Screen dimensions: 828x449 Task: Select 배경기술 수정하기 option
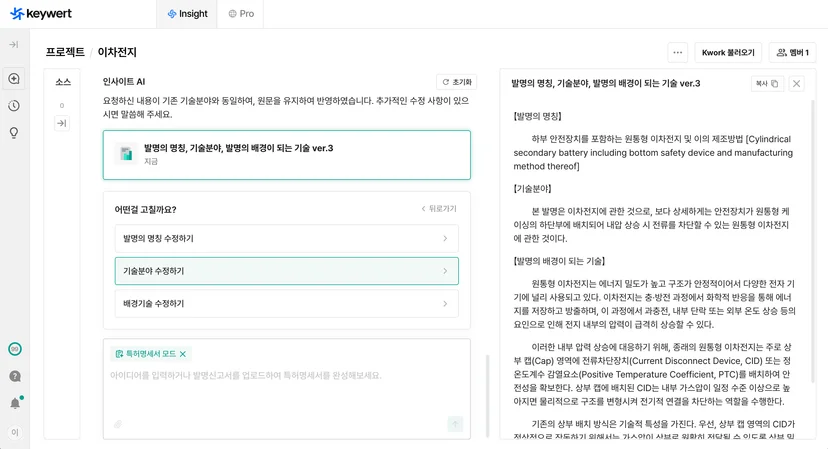287,304
